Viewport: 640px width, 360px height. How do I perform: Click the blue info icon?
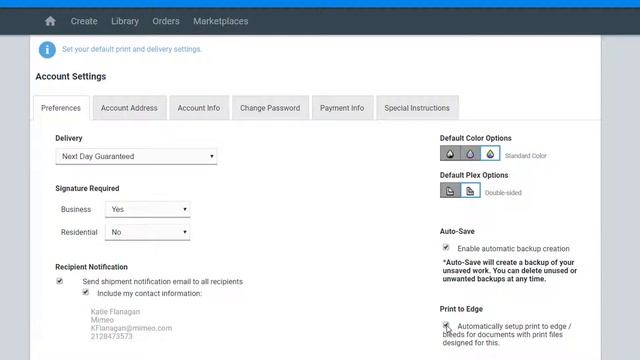coord(47,50)
